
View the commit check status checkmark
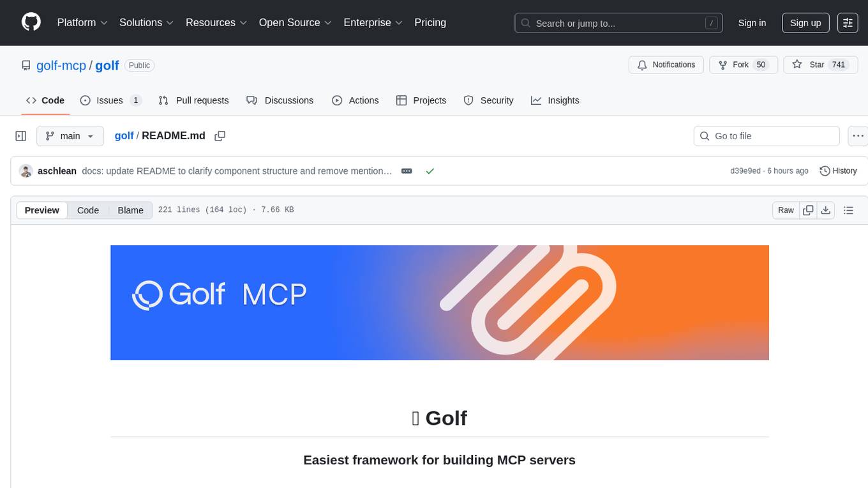(x=430, y=171)
